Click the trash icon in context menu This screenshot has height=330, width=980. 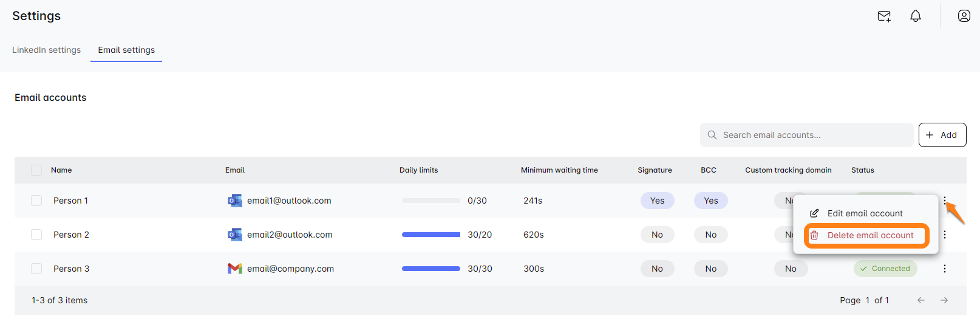click(814, 235)
